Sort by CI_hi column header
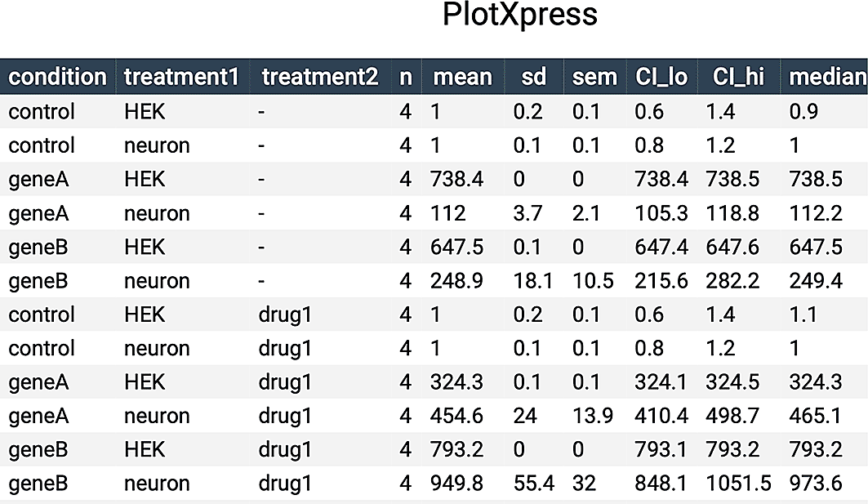The image size is (868, 504). (738, 77)
